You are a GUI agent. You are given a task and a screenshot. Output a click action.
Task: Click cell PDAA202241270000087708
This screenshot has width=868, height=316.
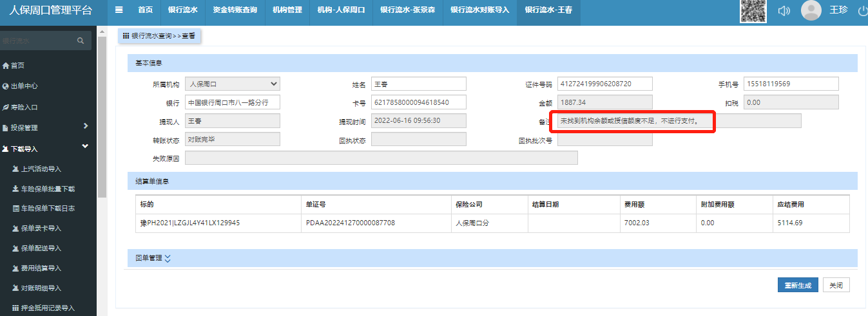376,223
